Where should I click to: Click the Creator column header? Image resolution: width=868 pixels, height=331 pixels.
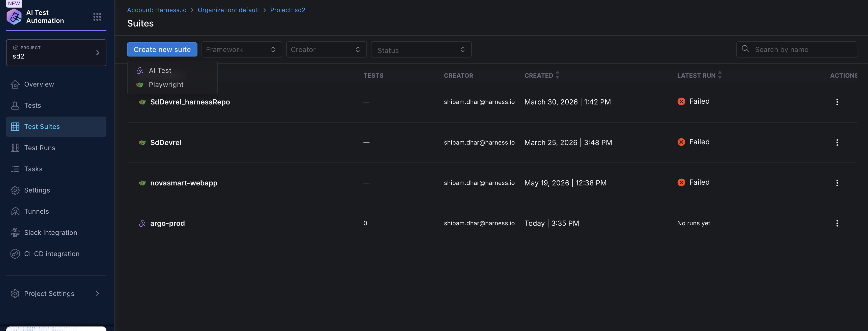(458, 75)
